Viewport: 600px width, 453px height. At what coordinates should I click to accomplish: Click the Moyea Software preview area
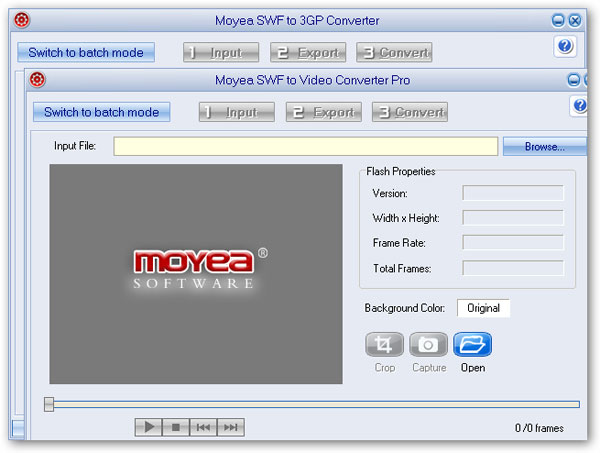(x=196, y=274)
